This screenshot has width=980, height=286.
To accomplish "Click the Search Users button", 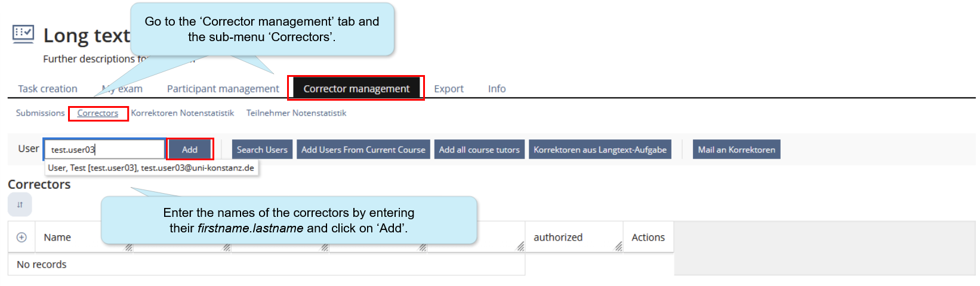I will (x=262, y=150).
